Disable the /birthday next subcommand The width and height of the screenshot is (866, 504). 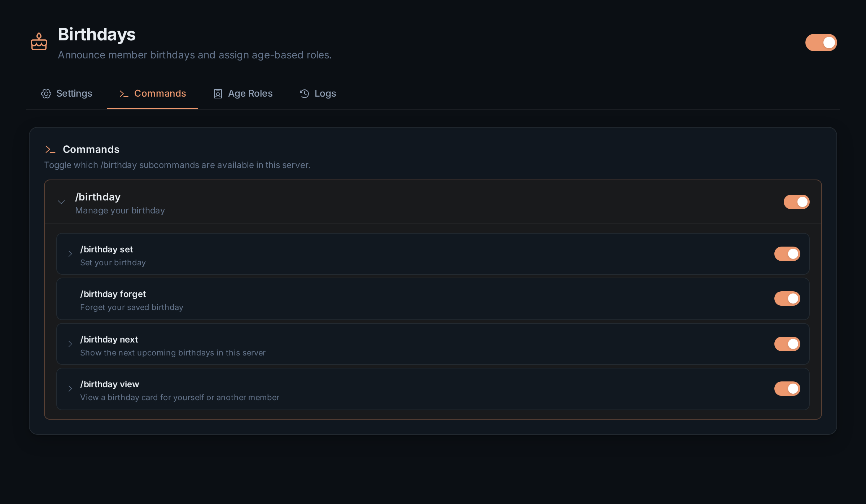point(787,344)
